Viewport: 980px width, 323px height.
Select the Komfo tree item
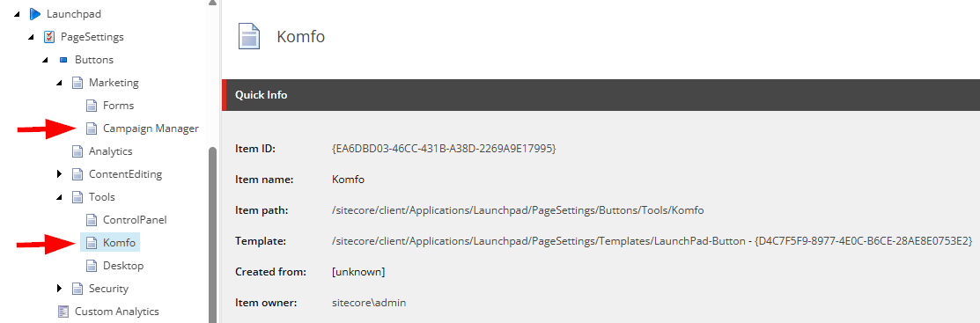click(x=120, y=242)
